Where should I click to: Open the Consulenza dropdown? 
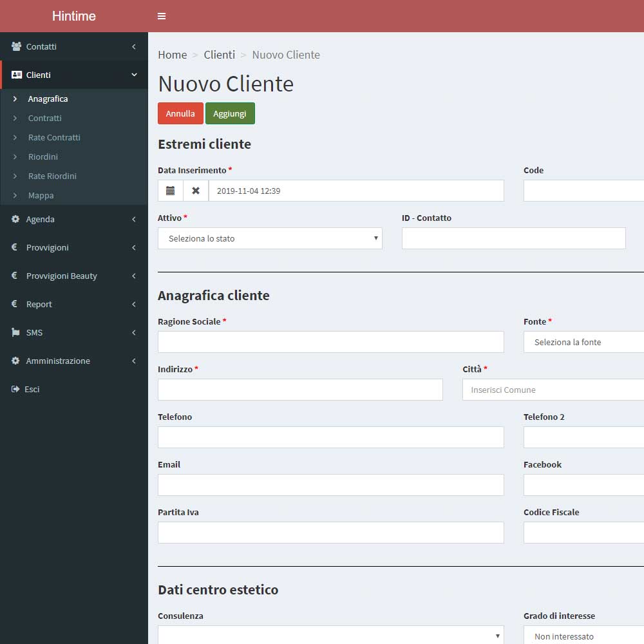click(x=330, y=635)
